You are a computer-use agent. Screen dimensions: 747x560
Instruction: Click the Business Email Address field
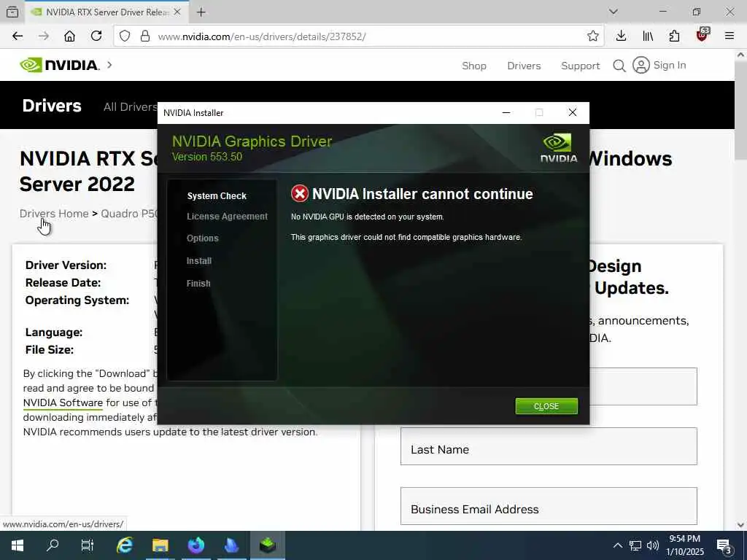point(549,506)
